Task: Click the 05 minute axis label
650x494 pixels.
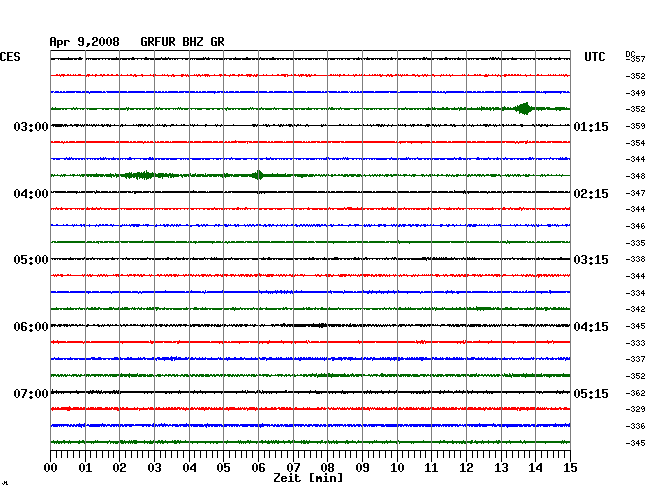Action: [x=223, y=468]
